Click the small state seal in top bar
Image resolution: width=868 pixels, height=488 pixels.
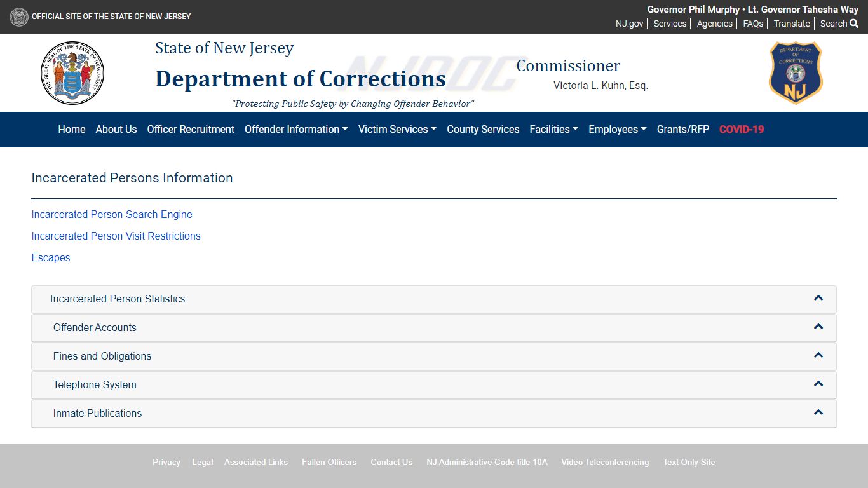click(19, 17)
